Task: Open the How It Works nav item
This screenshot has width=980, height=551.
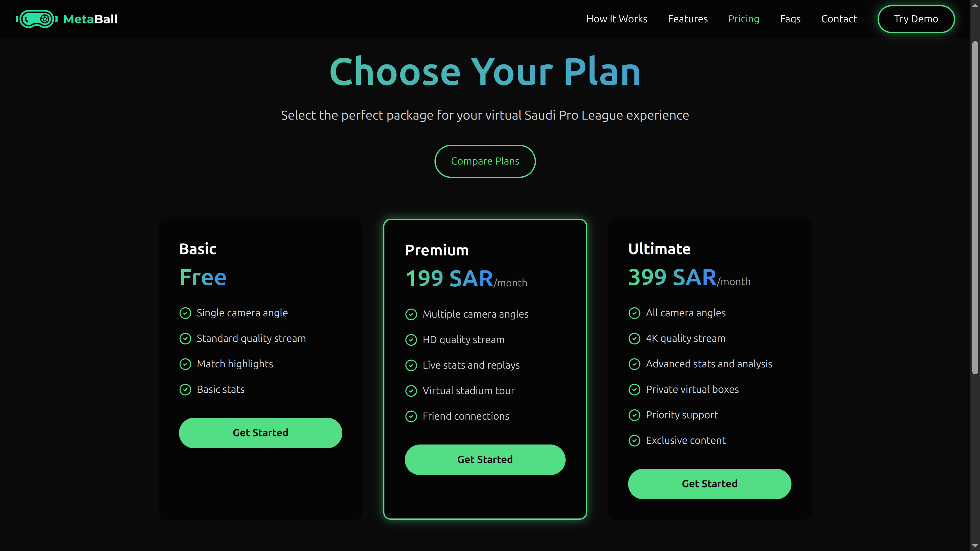Action: pyautogui.click(x=617, y=19)
